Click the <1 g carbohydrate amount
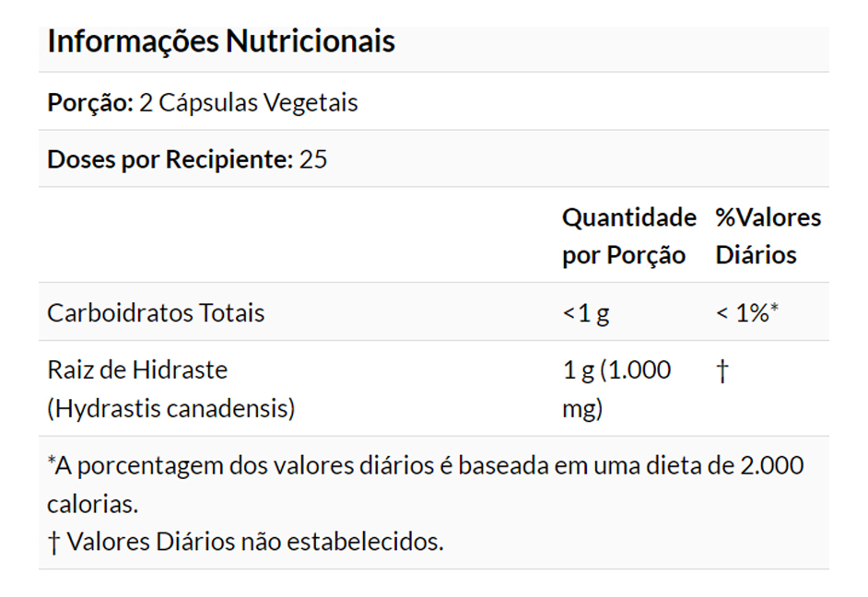 [585, 313]
